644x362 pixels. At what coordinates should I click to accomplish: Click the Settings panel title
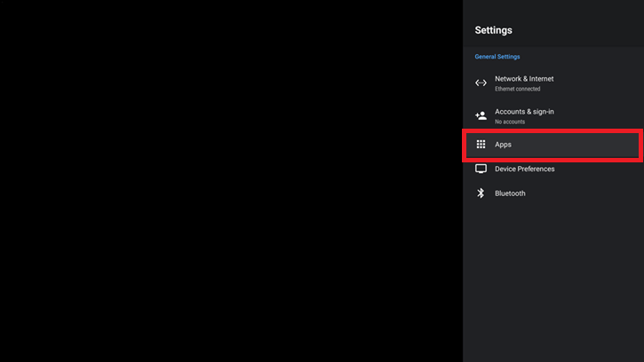point(493,30)
